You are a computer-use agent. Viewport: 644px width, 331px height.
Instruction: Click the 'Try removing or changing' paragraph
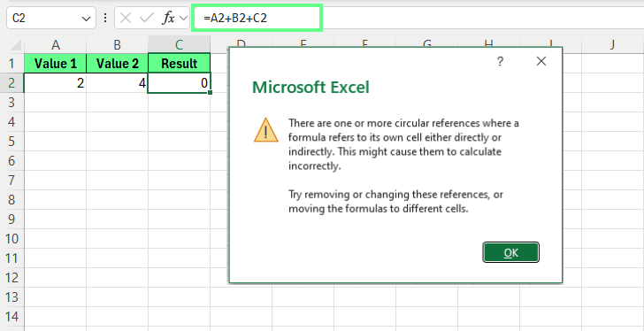[396, 201]
